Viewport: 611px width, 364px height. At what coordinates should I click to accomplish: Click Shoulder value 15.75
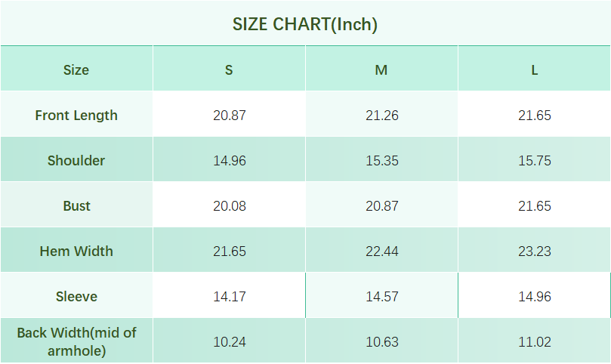click(534, 161)
